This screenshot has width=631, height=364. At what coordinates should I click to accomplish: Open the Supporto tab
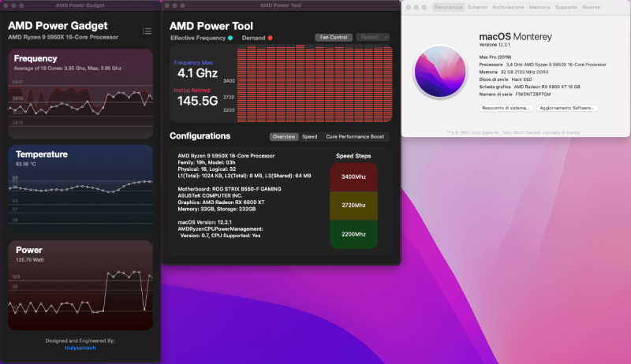click(x=566, y=7)
